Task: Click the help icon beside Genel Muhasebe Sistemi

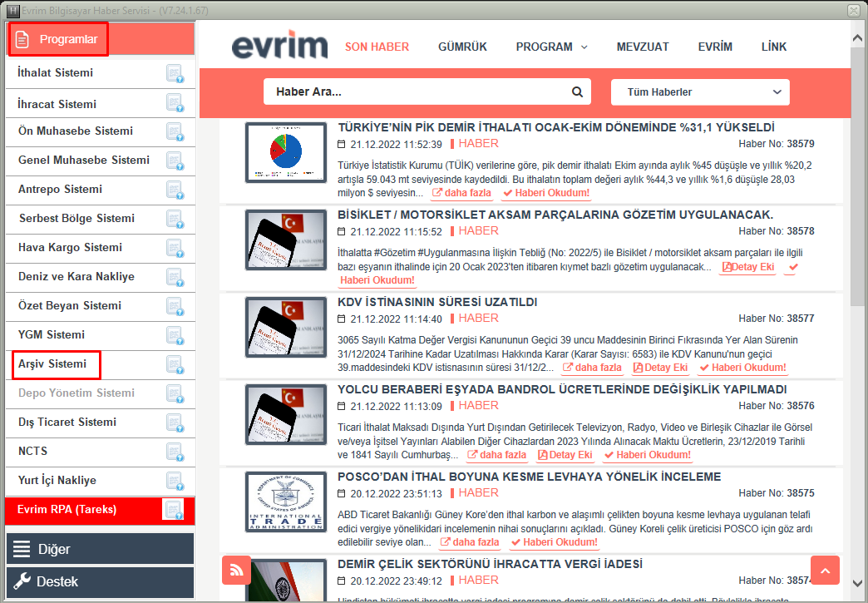Action: coord(175,161)
